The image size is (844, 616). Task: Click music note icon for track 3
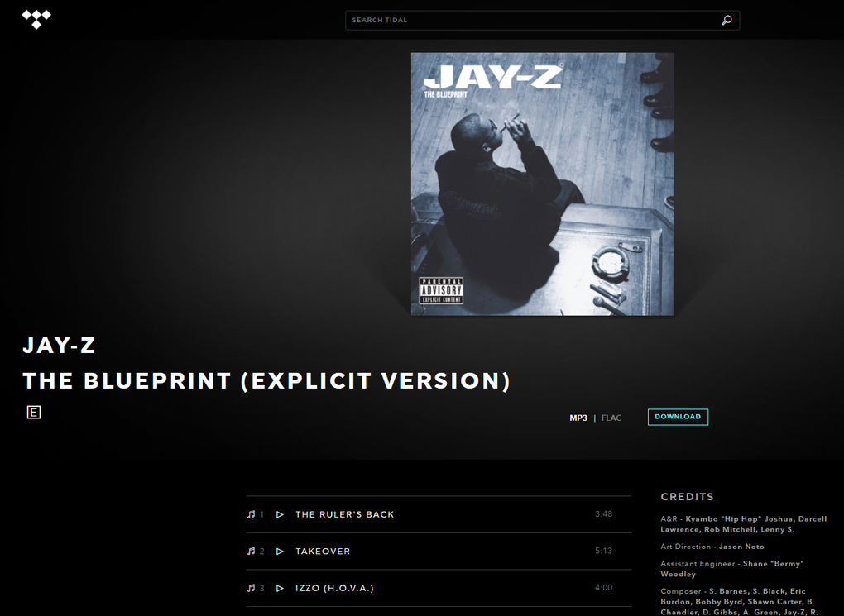pyautogui.click(x=251, y=588)
